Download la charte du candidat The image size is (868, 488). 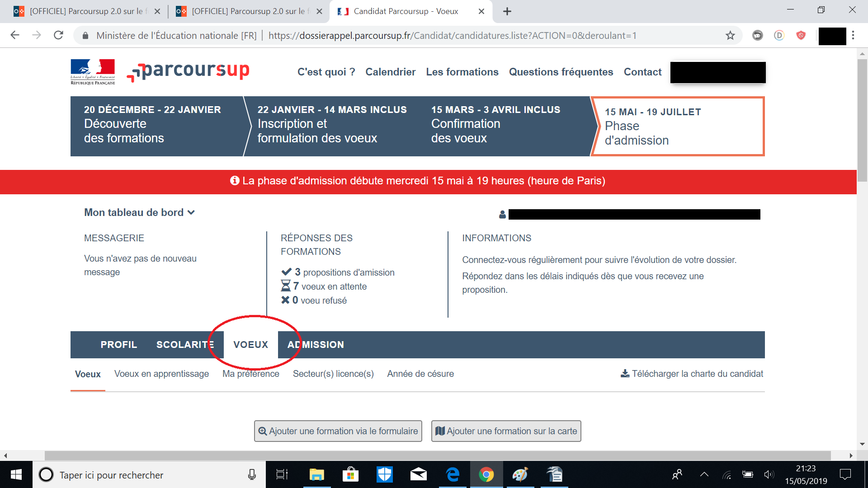692,374
